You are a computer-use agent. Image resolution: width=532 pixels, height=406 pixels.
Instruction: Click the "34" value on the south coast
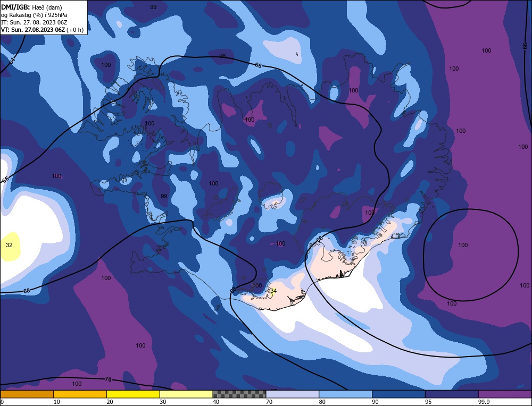coord(273,291)
